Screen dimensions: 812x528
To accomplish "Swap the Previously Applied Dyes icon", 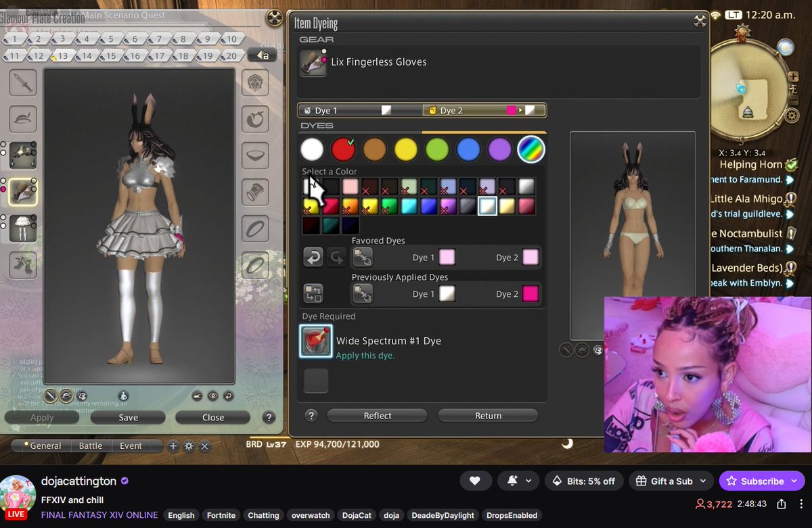I will point(313,293).
